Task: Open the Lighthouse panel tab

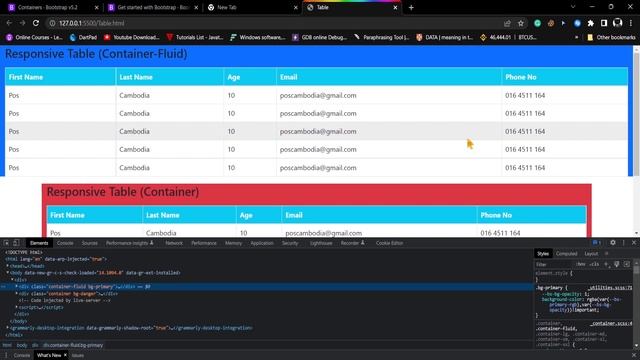Action: pos(321,243)
